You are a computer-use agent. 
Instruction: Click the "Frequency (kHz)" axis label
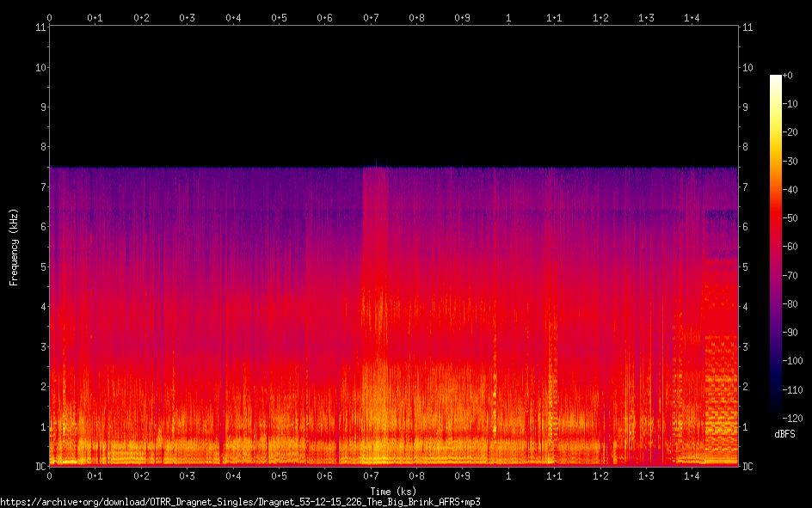pyautogui.click(x=14, y=247)
